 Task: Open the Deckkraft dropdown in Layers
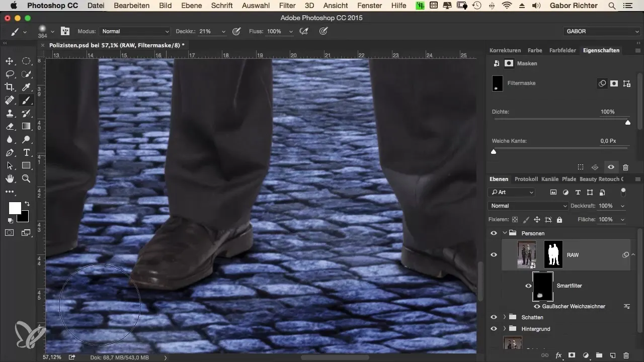623,206
